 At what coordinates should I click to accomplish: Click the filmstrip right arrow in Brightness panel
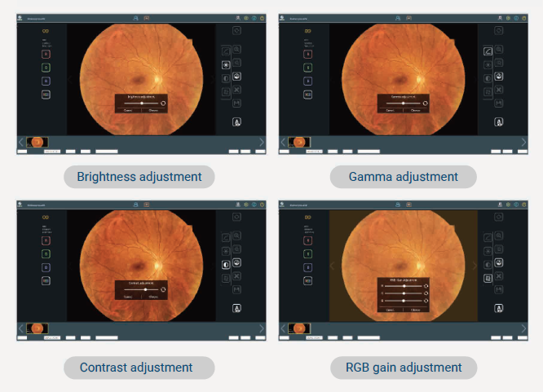tap(262, 142)
